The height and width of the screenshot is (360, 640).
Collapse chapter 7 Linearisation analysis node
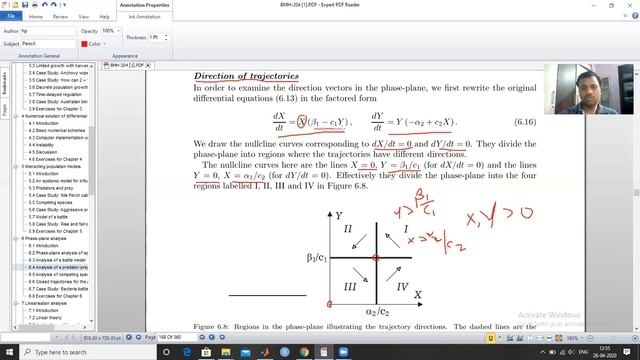(x=16, y=303)
